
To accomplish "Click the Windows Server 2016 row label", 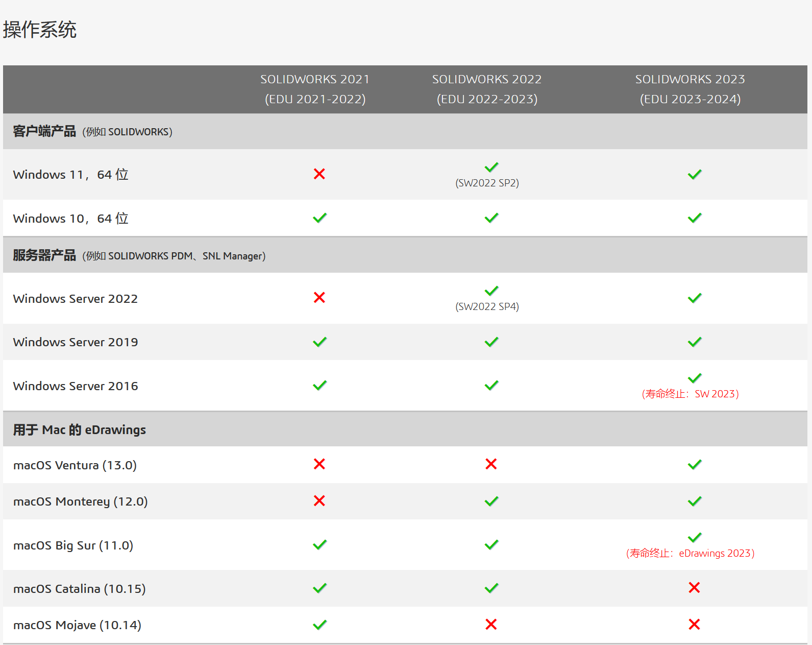I will point(76,386).
